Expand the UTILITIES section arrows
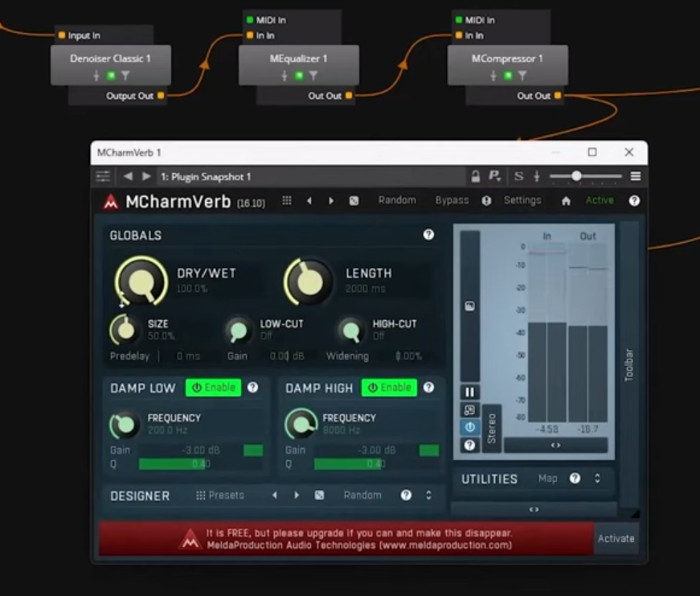This screenshot has width=700, height=596. coord(597,479)
